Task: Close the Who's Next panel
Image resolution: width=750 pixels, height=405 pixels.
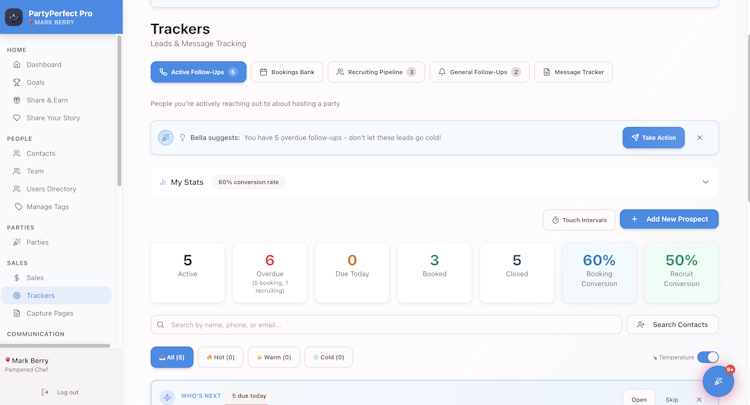Action: tap(699, 399)
